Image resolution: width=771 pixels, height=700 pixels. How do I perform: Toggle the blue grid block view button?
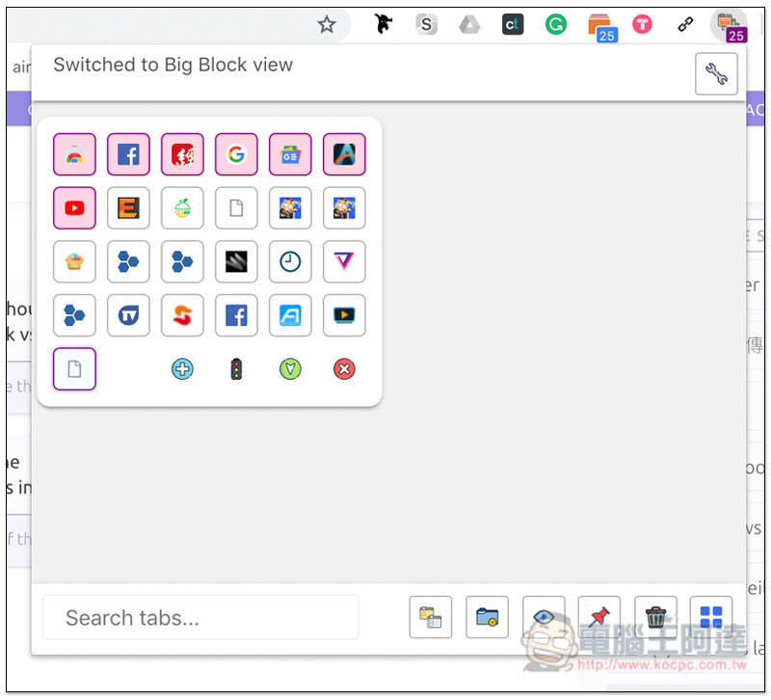711,617
